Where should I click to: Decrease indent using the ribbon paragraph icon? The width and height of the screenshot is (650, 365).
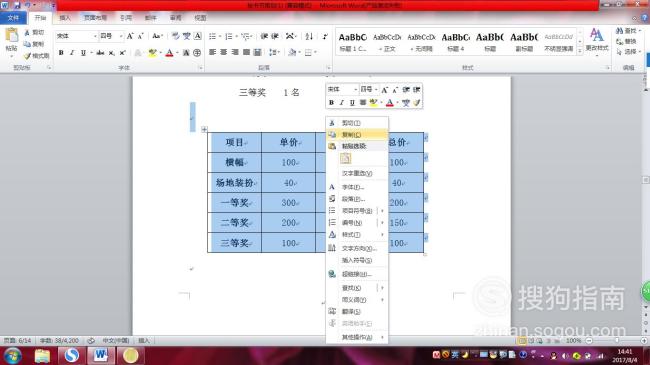264,36
